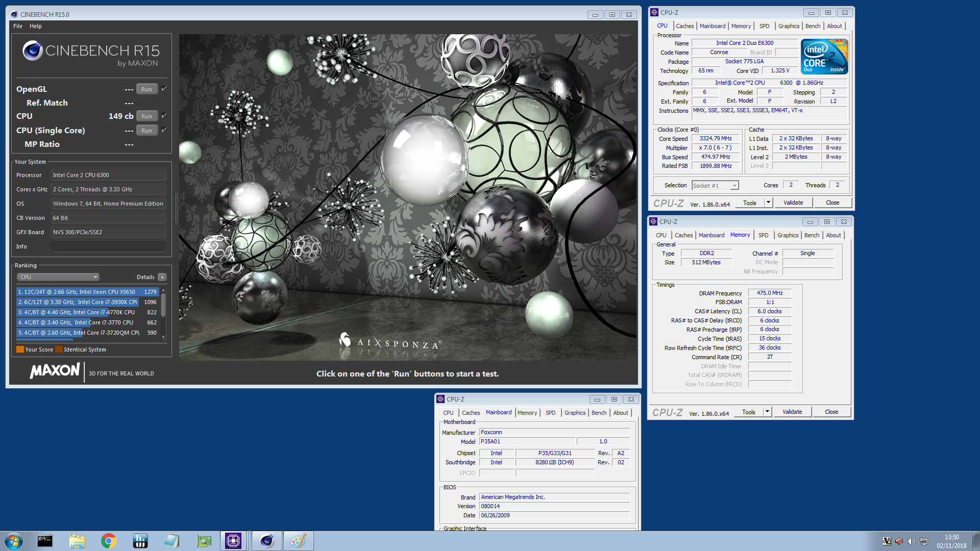This screenshot has height=551, width=980.
Task: Switch to Bench tab in top CPU-Z window
Action: 813,26
